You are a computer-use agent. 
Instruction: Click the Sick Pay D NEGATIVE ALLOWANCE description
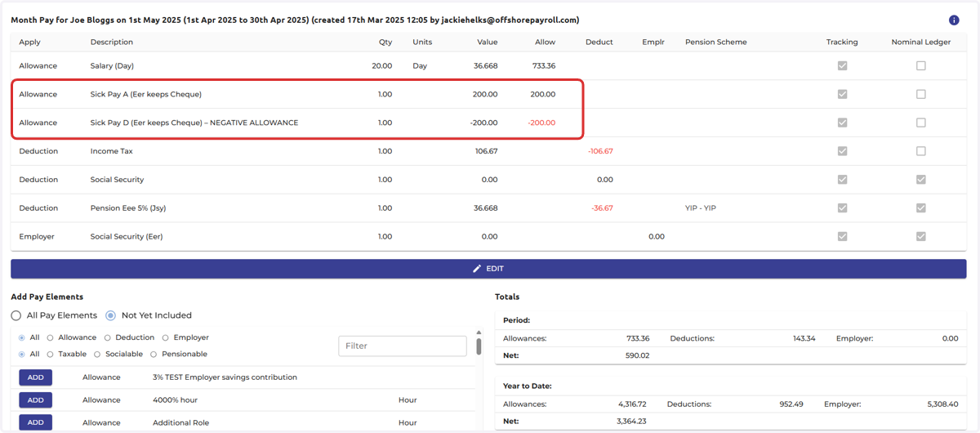click(194, 123)
